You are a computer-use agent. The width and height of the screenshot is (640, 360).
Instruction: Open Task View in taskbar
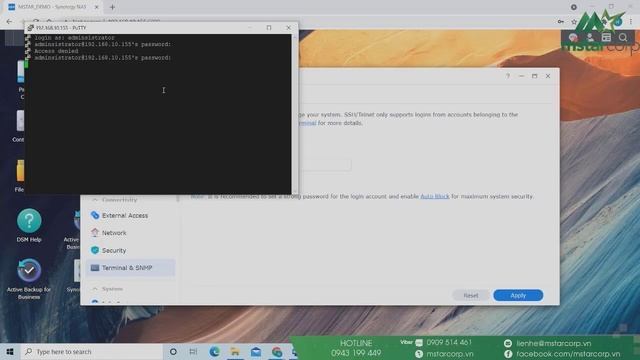pos(193,351)
